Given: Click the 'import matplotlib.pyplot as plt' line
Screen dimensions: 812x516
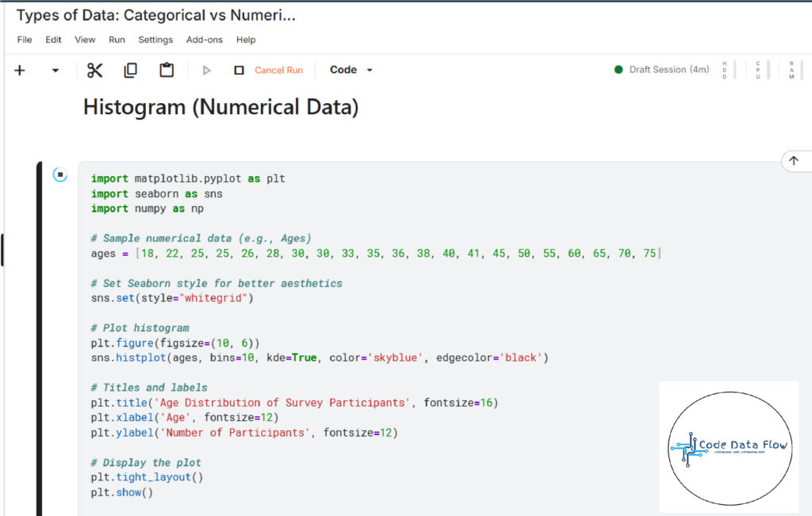Looking at the screenshot, I should pos(188,178).
